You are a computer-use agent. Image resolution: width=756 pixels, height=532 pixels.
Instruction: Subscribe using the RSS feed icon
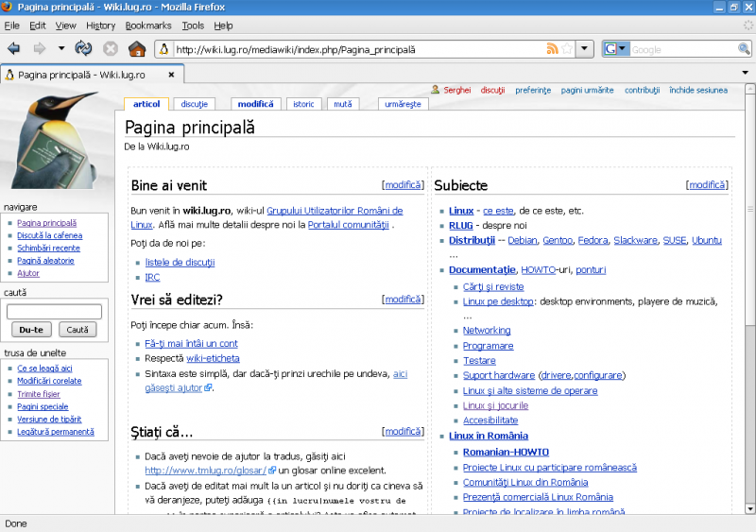(x=553, y=49)
